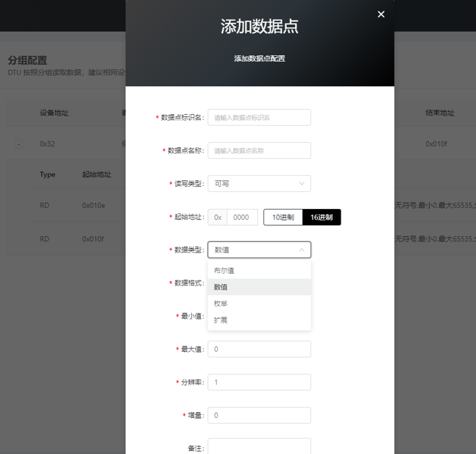Switch address format to 10进制
The width and height of the screenshot is (476, 454).
tap(283, 217)
